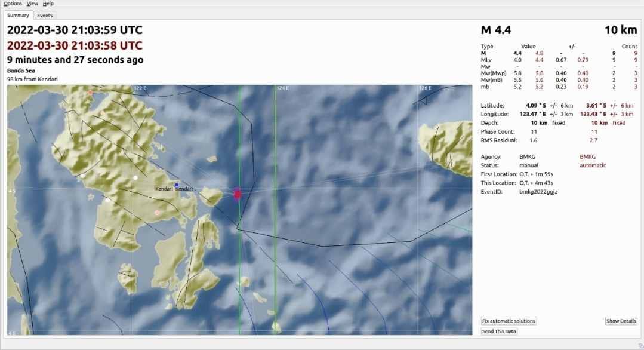Click the red epicenter marker on the map
The width and height of the screenshot is (644, 350).
[238, 194]
